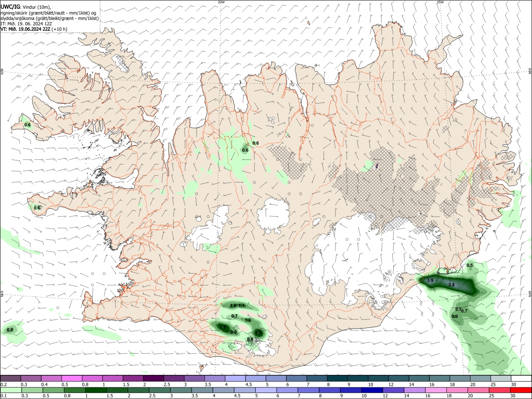Select the purple 12 swatch in the lower scale

393,390
